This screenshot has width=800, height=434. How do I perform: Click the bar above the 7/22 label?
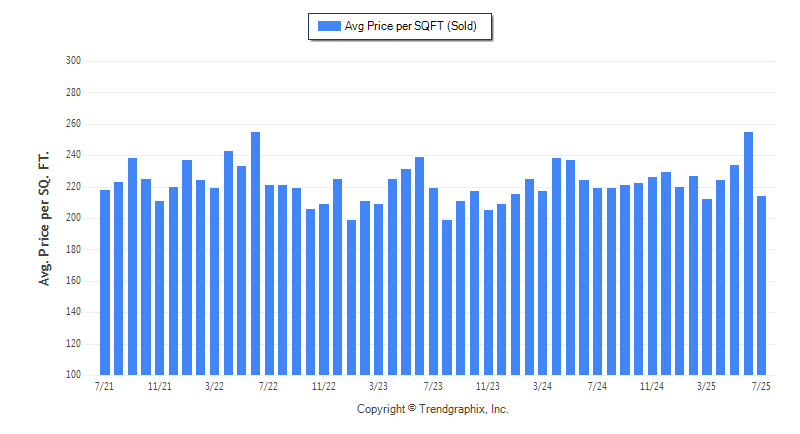pyautogui.click(x=269, y=280)
